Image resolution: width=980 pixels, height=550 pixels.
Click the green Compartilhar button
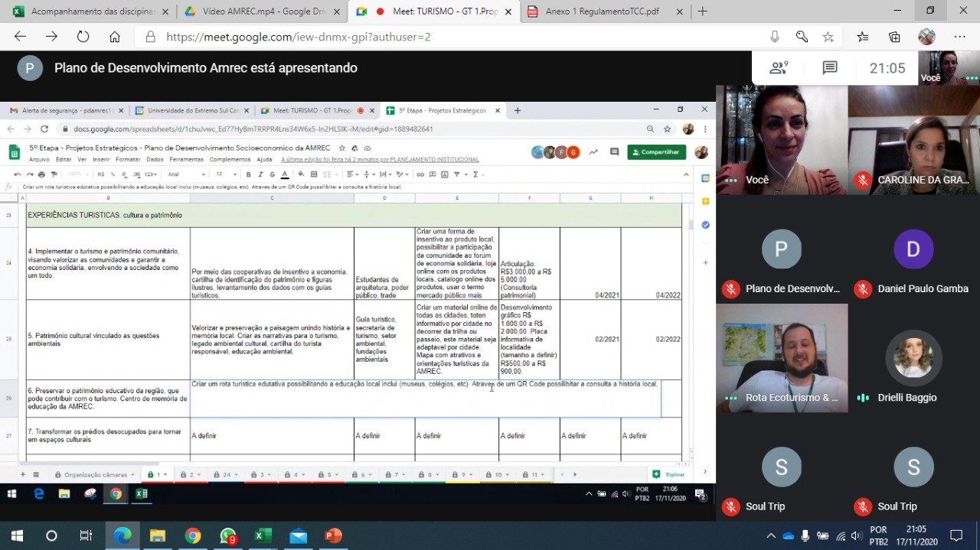(x=656, y=152)
